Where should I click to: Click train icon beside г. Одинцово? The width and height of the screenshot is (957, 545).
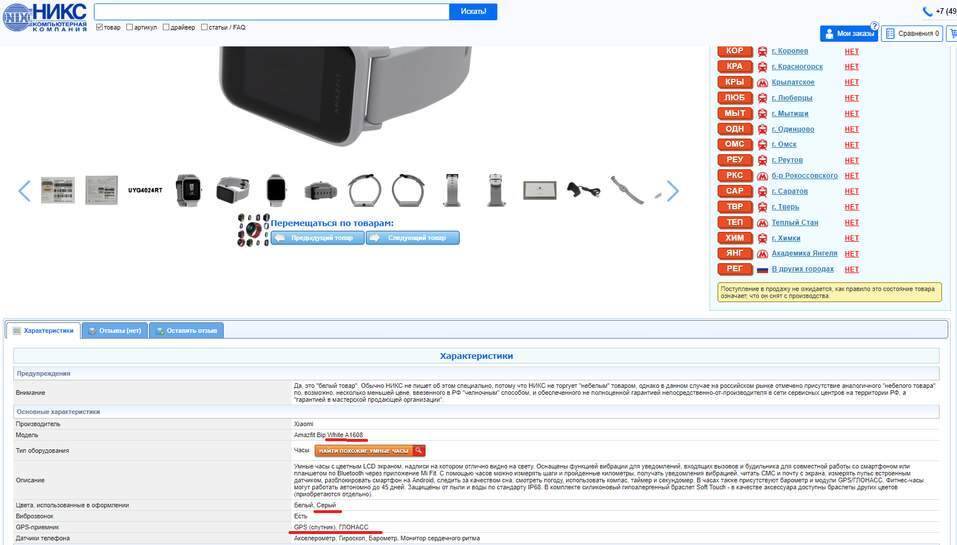[762, 129]
